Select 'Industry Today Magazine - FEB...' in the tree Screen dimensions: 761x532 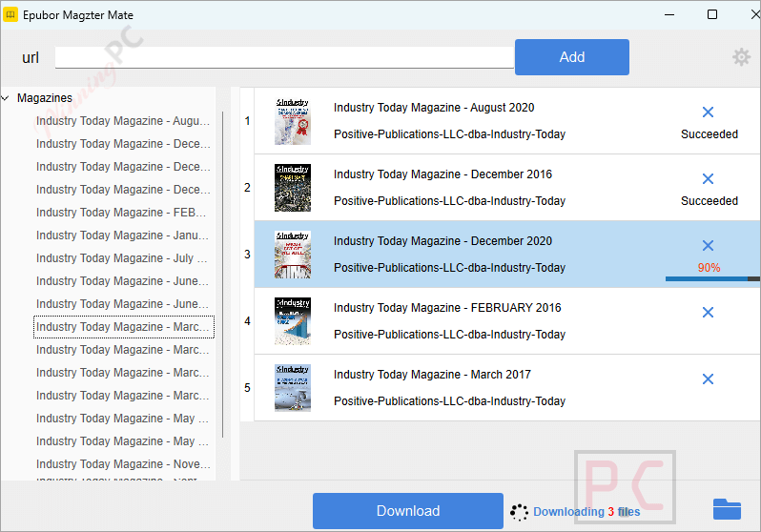[x=121, y=213]
